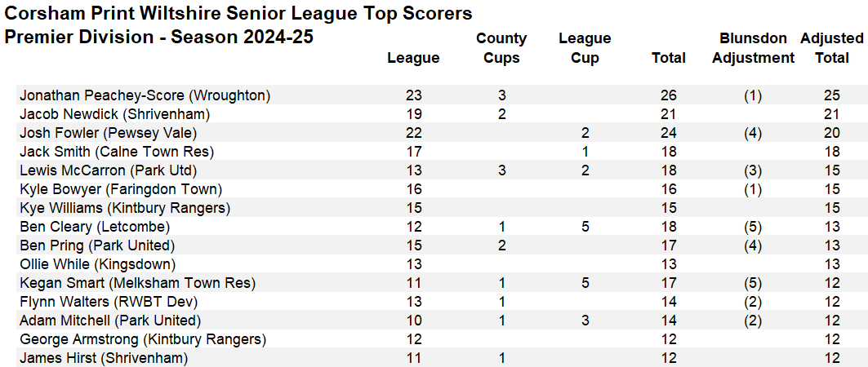Select Ollie While (Kingsdown) name
Viewport: 868px width, 367px height.
coord(97,265)
